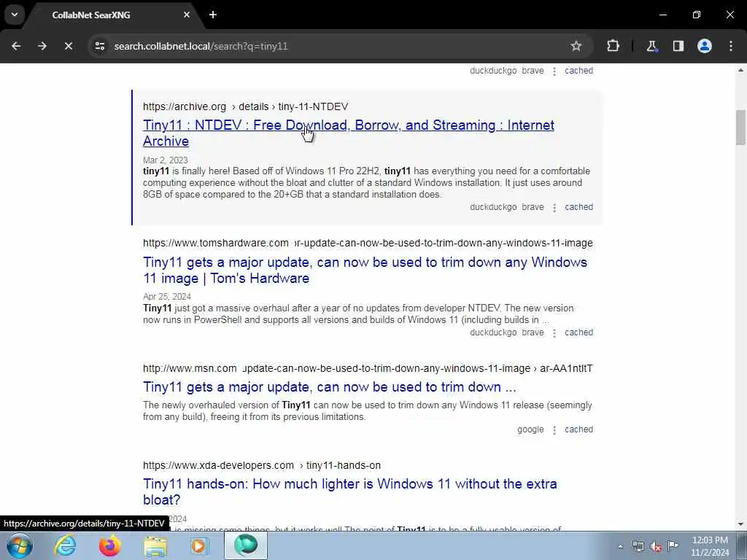Bookmark this page with the star
747x560 pixels.
[x=576, y=46]
